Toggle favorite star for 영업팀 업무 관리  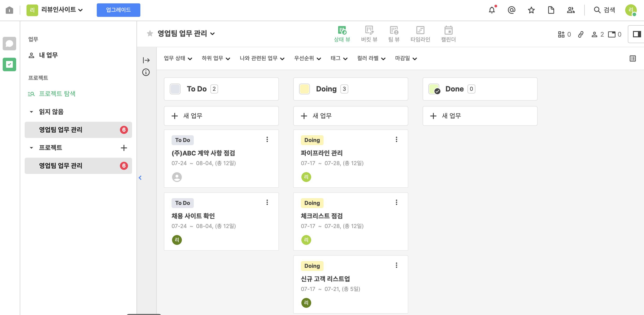pos(150,33)
